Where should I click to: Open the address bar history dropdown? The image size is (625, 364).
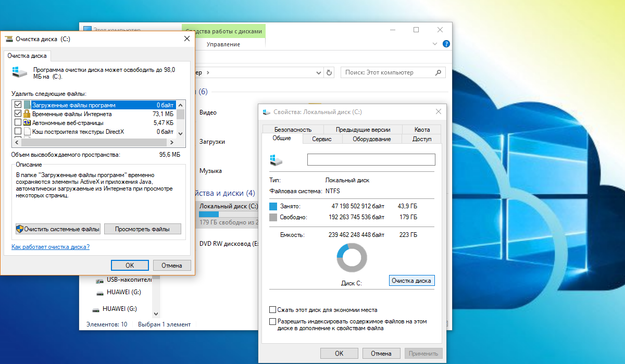coord(318,72)
